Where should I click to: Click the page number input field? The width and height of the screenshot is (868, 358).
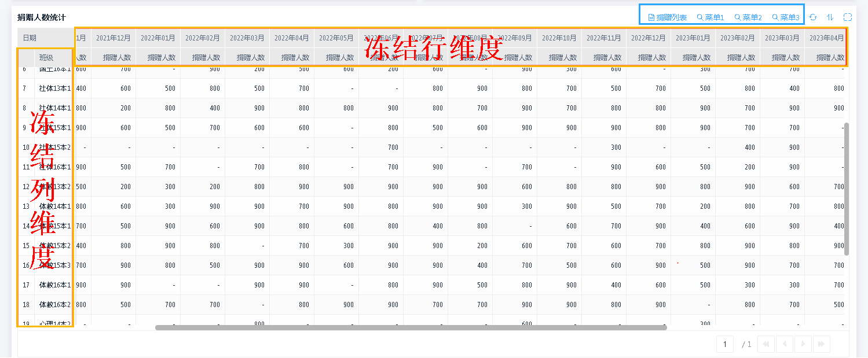coord(724,344)
